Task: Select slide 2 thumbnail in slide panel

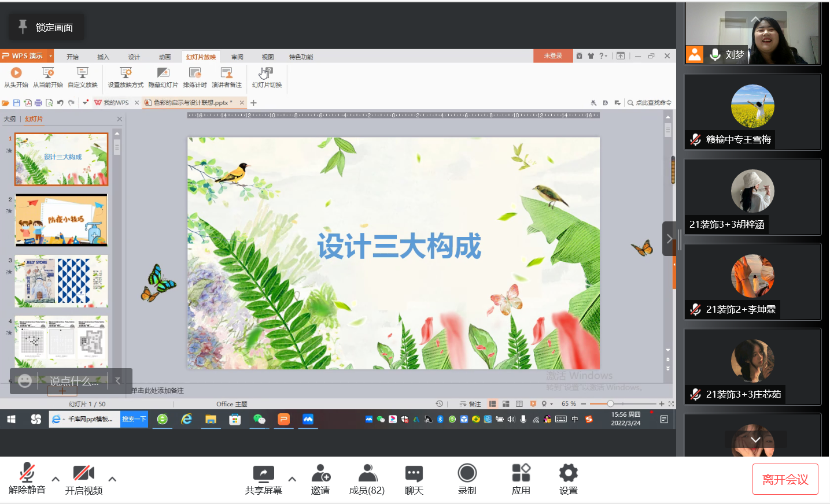Action: pos(61,220)
